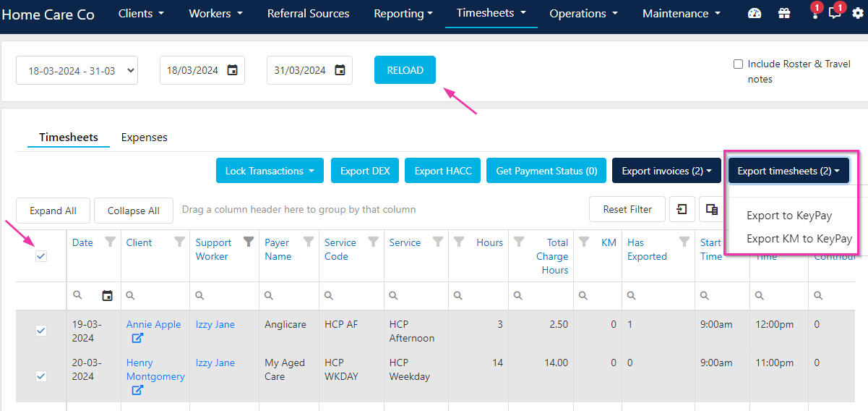This screenshot has height=411, width=868.
Task: Open the calendar picker for 31/03/2024
Action: (x=340, y=70)
